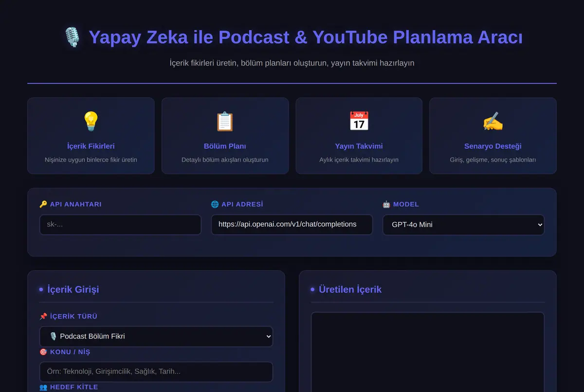Click the pushpin icon beside İÇERİK TÜRÜ
The height and width of the screenshot is (392, 584).
[43, 316]
